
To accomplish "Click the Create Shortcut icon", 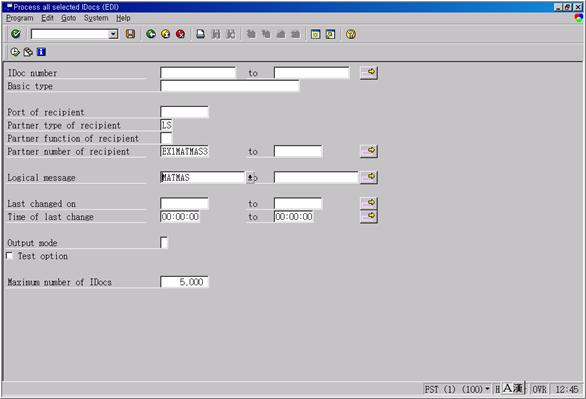I will [x=330, y=34].
